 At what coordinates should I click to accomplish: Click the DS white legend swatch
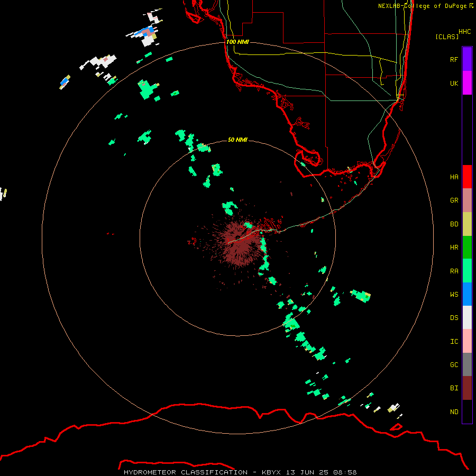[467, 317]
